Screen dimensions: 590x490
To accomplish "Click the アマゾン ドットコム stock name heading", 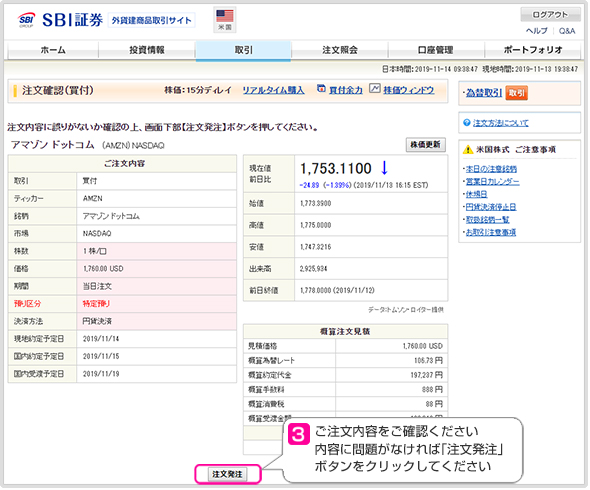I will click(53, 145).
